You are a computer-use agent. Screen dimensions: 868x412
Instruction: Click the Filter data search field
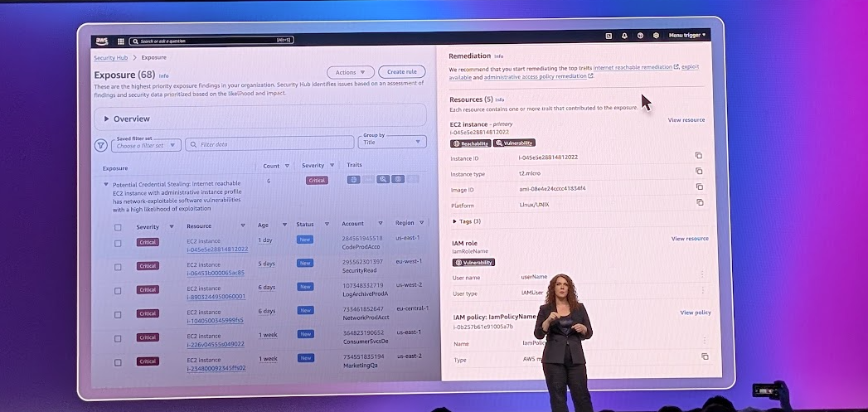tap(269, 144)
